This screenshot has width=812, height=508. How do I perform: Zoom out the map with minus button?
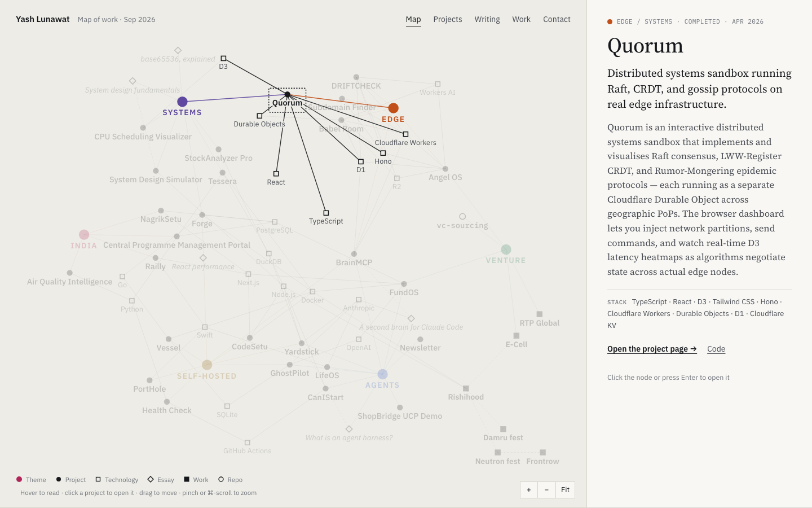547,490
